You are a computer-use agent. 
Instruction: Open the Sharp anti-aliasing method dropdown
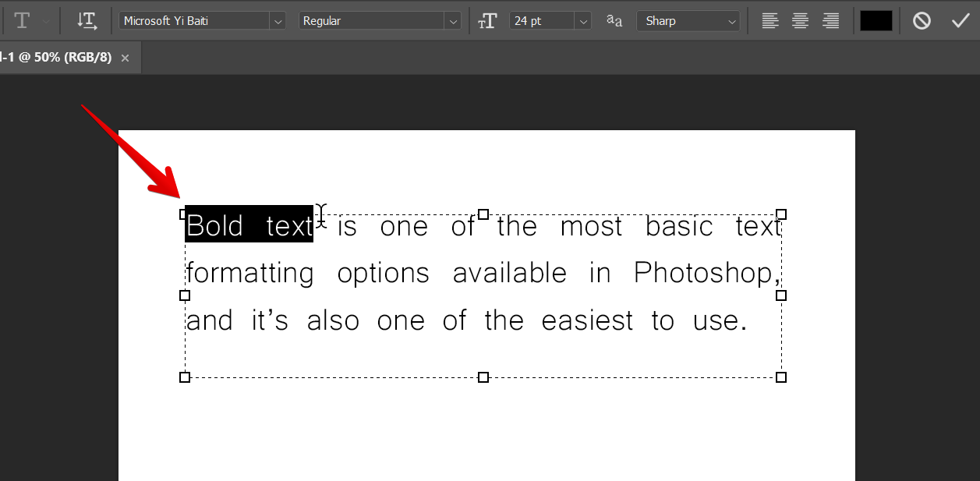(x=731, y=20)
